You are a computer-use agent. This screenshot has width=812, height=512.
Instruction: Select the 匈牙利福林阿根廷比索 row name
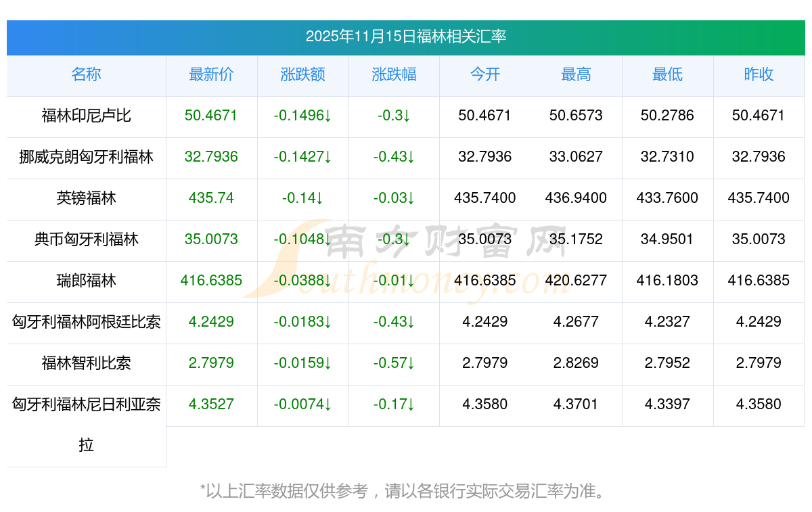(x=86, y=322)
